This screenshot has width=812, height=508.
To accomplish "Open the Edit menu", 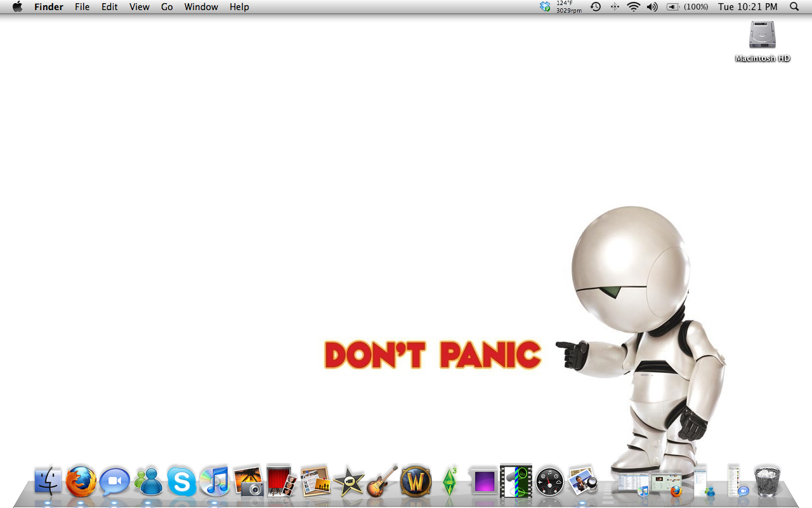I will (110, 7).
